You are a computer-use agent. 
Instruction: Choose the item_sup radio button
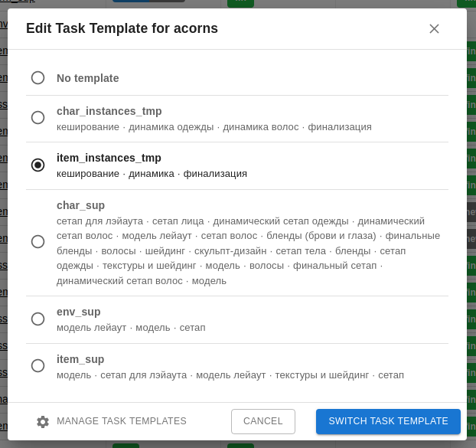(37, 366)
